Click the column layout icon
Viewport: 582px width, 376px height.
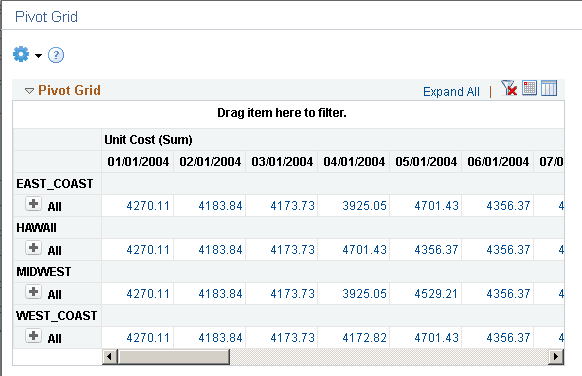549,88
